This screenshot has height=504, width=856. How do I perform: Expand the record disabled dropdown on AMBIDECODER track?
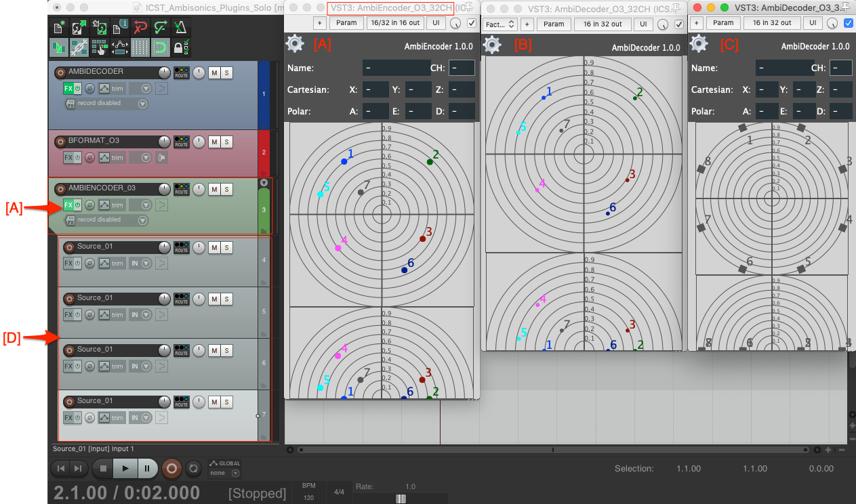[142, 104]
